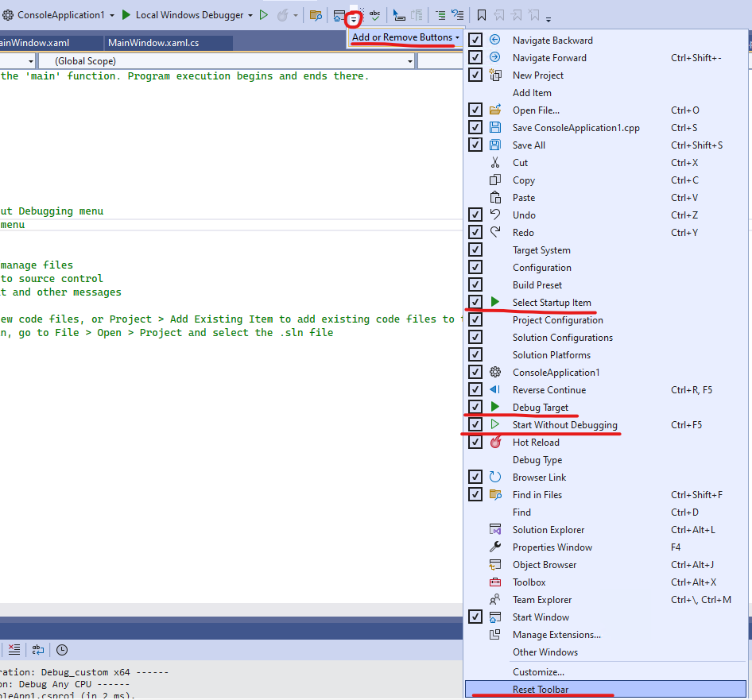The width and height of the screenshot is (752, 700).
Task: Click Save ConsoleApplication1.cpp entry
Action: click(x=606, y=128)
